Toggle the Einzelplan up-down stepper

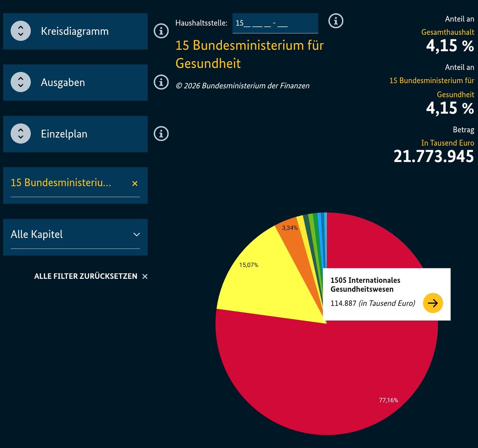21,133
